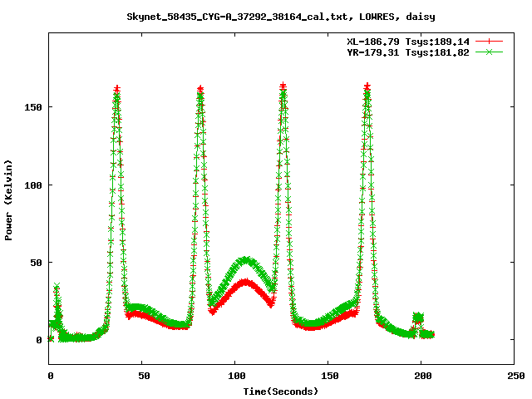Click the Power (Kelvin) y-axis label
The image size is (532, 399).
(8, 200)
